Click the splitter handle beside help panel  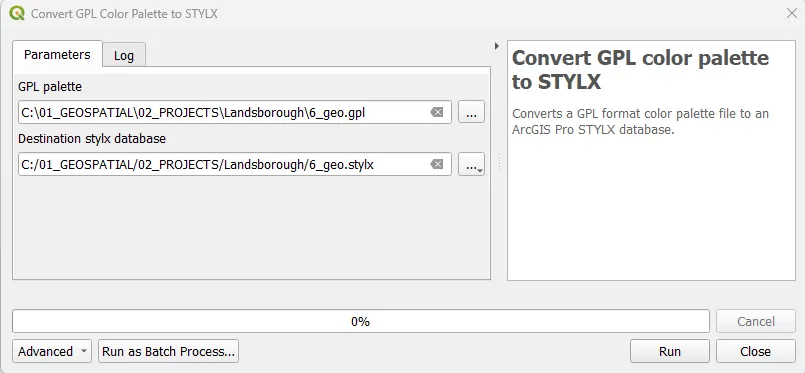click(499, 163)
